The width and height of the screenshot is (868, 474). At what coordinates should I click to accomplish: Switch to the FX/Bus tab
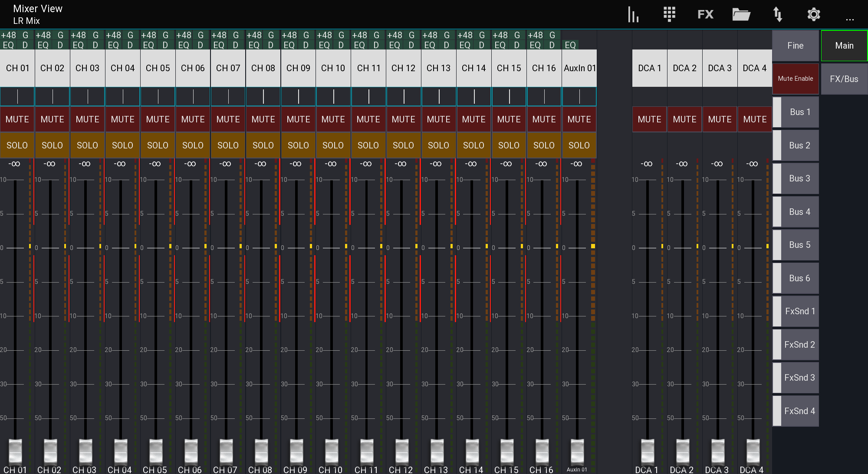[844, 79]
